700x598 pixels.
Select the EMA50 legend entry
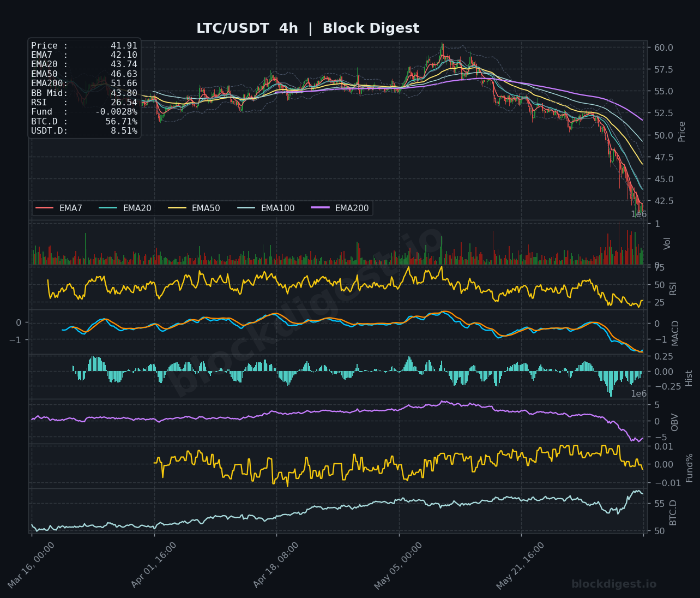(x=194, y=208)
